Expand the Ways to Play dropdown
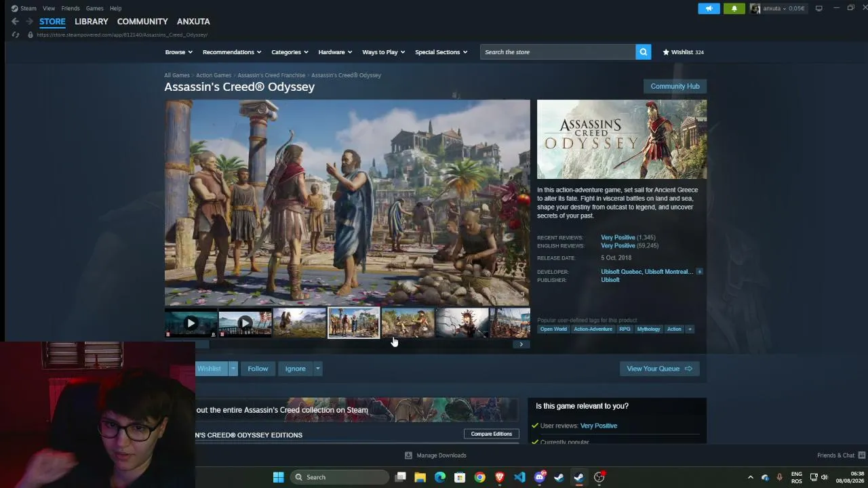The image size is (868, 488). point(383,52)
